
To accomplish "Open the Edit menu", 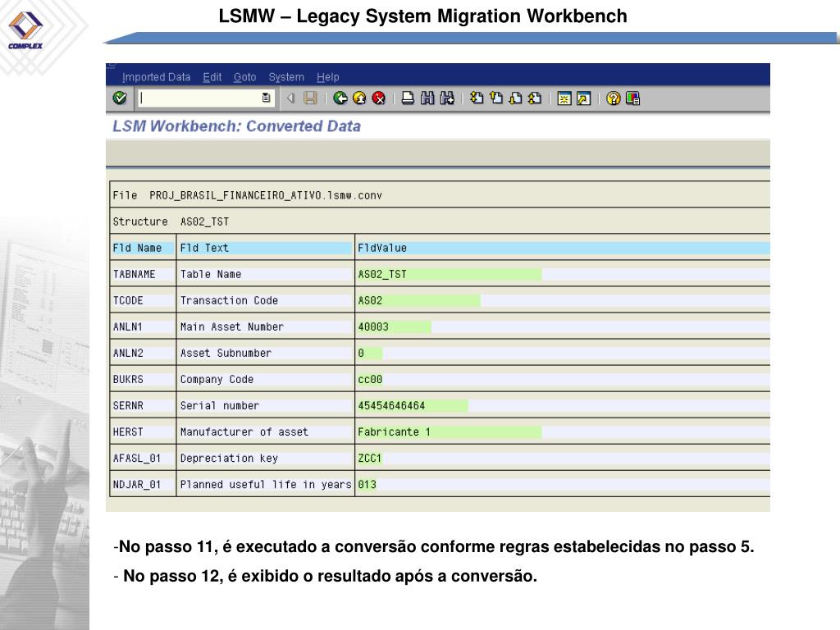I will tap(212, 77).
